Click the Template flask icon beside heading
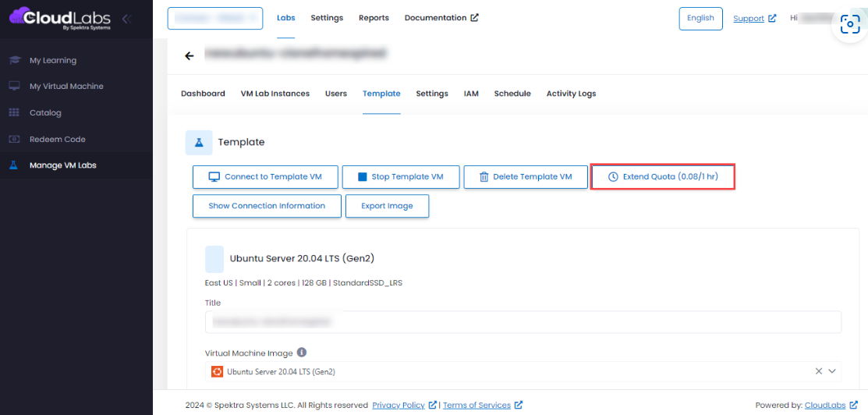This screenshot has height=415, width=868. pyautogui.click(x=199, y=143)
